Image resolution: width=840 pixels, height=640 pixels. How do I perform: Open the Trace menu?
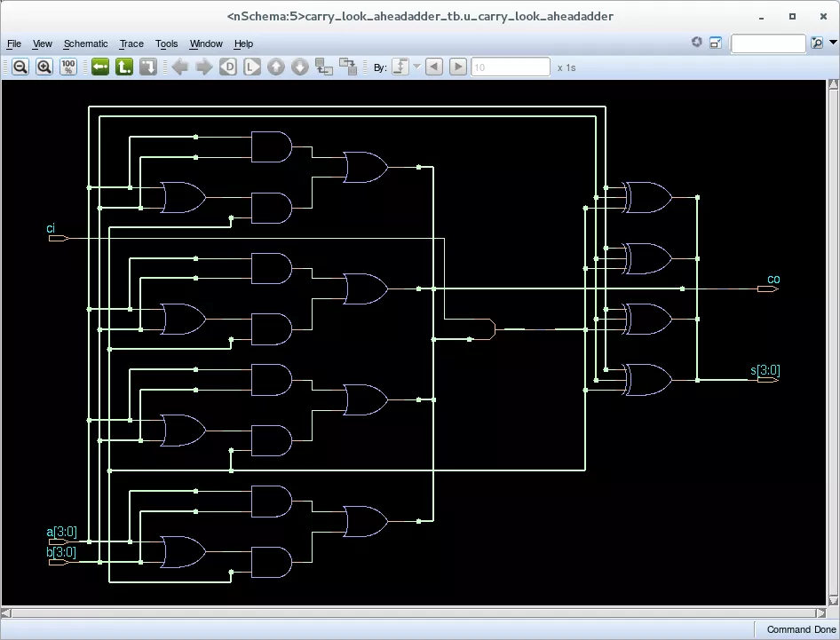[131, 43]
